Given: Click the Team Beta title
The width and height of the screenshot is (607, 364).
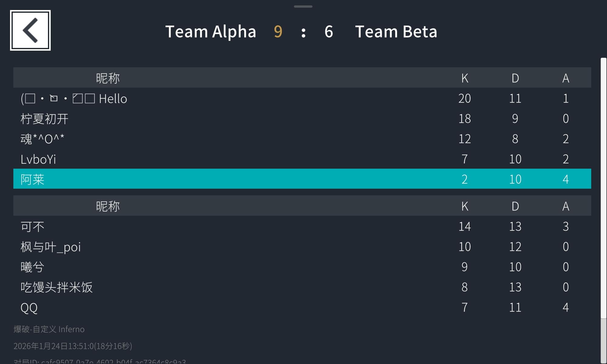Looking at the screenshot, I should [x=396, y=32].
